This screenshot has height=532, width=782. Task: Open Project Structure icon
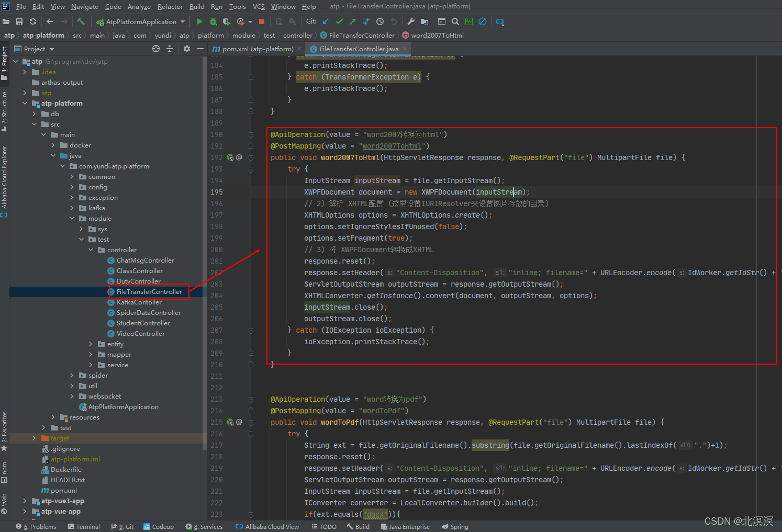tap(424, 21)
